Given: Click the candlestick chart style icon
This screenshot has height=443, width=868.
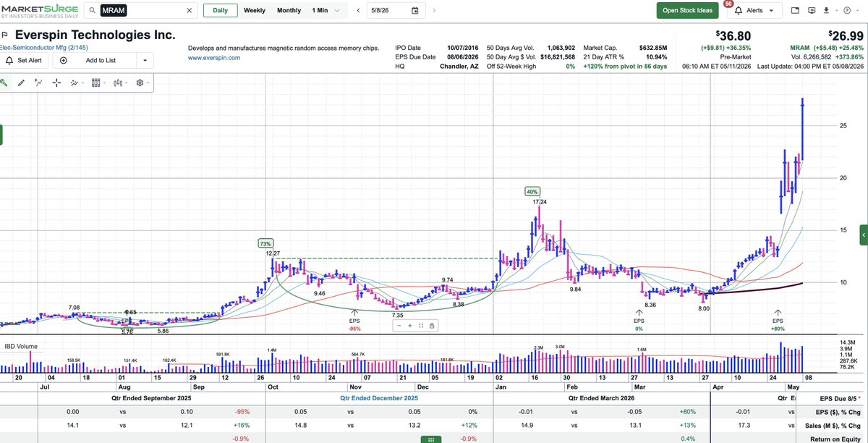Looking at the screenshot, I should pyautogui.click(x=118, y=83).
